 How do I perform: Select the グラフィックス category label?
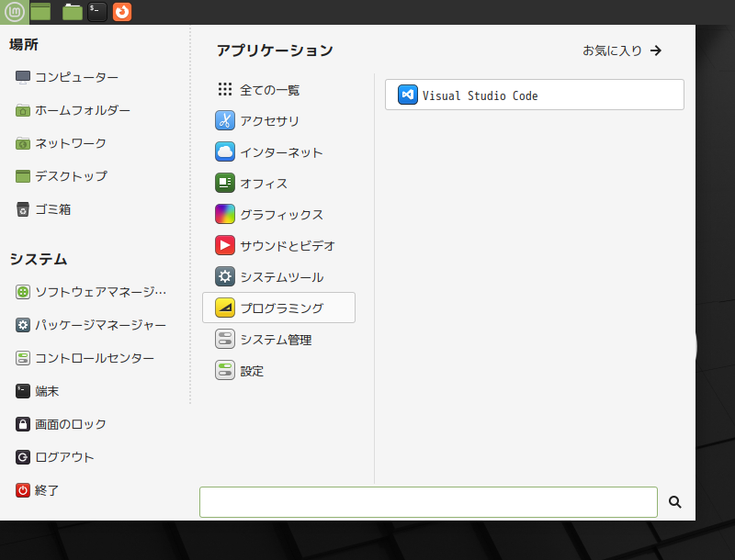pos(282,215)
